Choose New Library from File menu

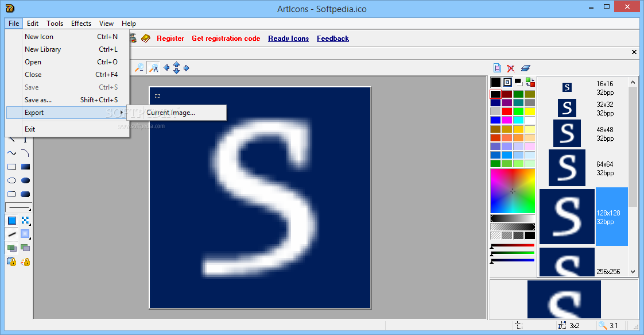pyautogui.click(x=68, y=49)
